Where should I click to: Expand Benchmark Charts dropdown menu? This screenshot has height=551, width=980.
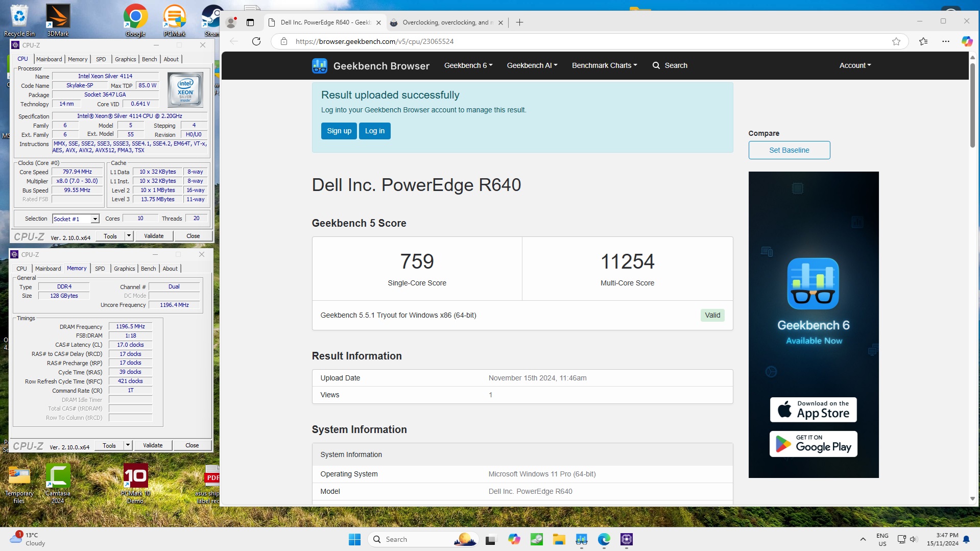pyautogui.click(x=604, y=65)
